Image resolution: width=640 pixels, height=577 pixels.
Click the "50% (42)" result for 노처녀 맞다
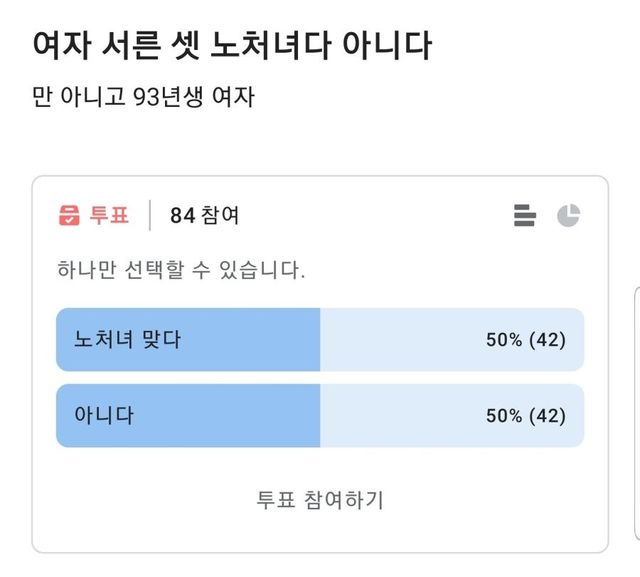click(x=526, y=340)
